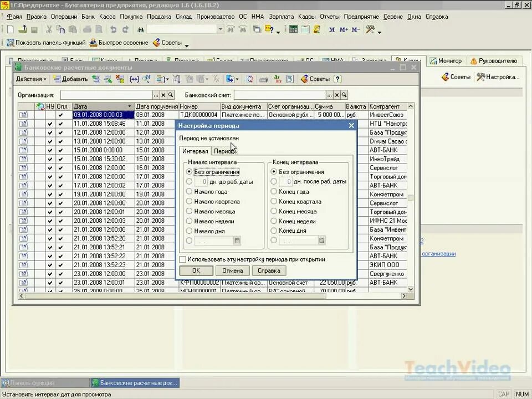Select Начало дня radio button
Viewport: 532px width, 399px height.
190,231
